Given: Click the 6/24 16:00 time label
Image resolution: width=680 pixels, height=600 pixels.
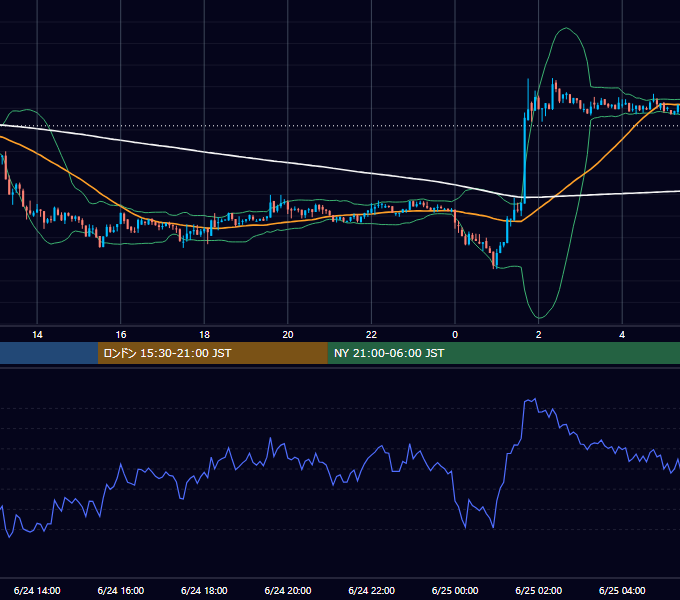Looking at the screenshot, I should pos(121,590).
